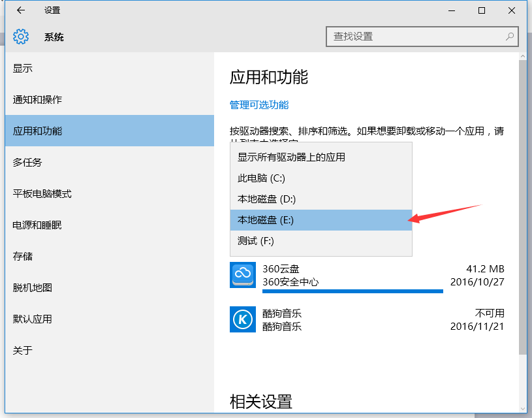Click the 应用和功能 page heading
532x418 pixels.
[x=269, y=77]
